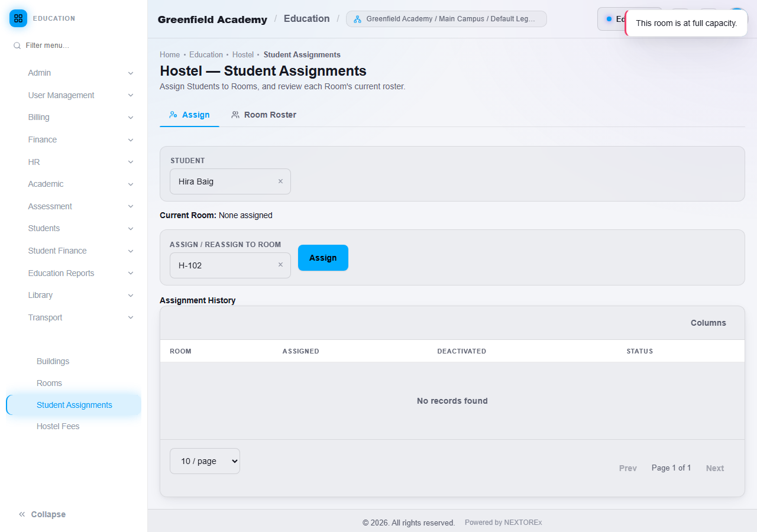Open the rows per page dropdown
The width and height of the screenshot is (757, 532).
[205, 461]
